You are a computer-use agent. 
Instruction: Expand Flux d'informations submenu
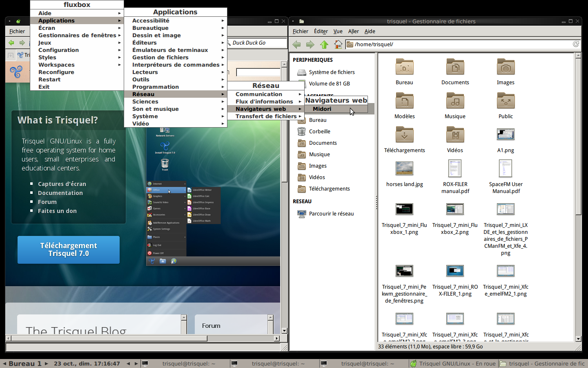pyautogui.click(x=266, y=101)
